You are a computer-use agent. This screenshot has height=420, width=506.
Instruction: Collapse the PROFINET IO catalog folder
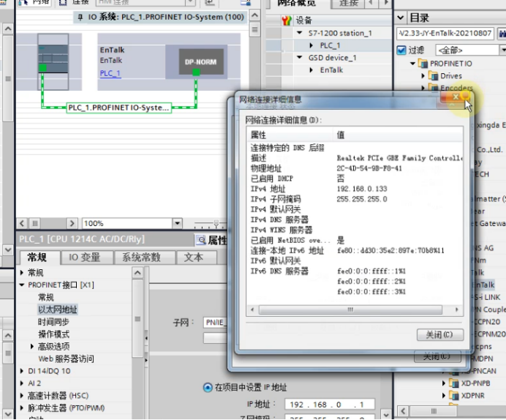point(412,64)
